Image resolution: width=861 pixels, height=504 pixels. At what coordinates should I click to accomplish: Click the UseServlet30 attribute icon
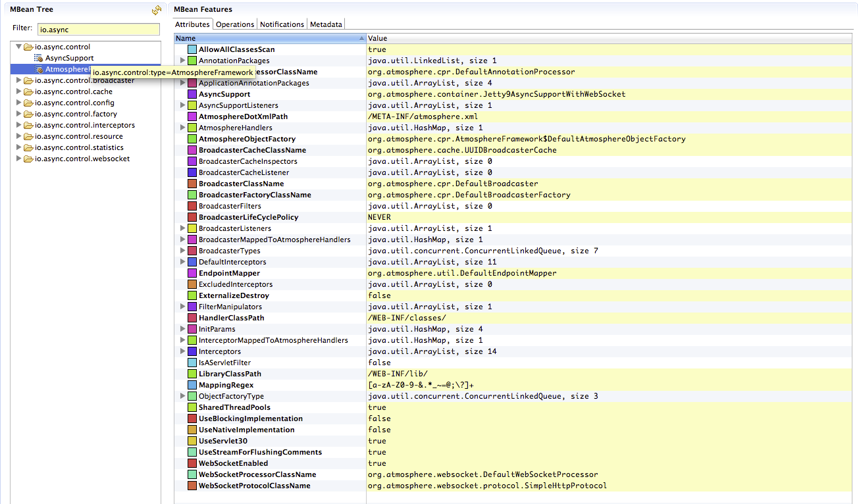pos(192,441)
